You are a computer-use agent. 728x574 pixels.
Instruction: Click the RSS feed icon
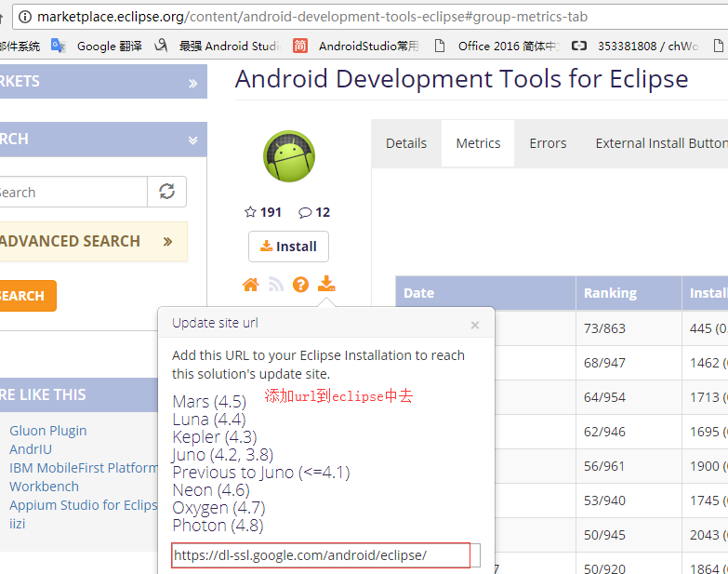click(x=276, y=285)
